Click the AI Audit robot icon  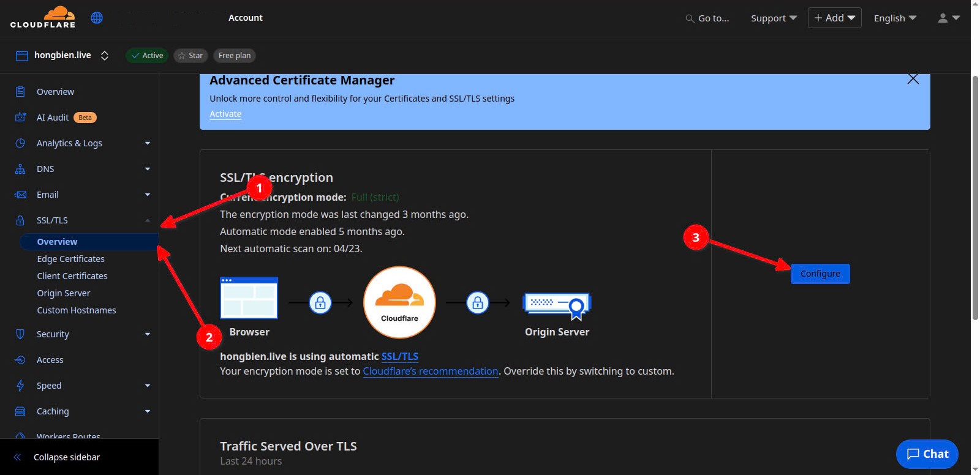[20, 118]
